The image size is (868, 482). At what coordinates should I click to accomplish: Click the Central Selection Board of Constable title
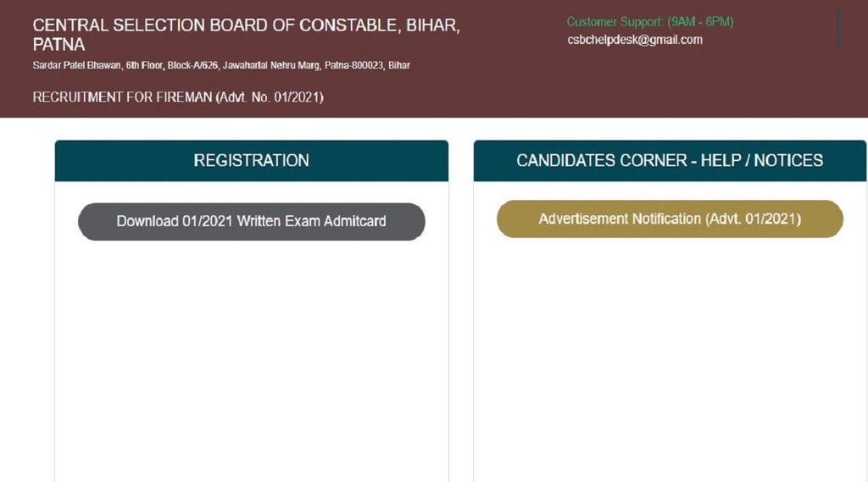click(246, 25)
